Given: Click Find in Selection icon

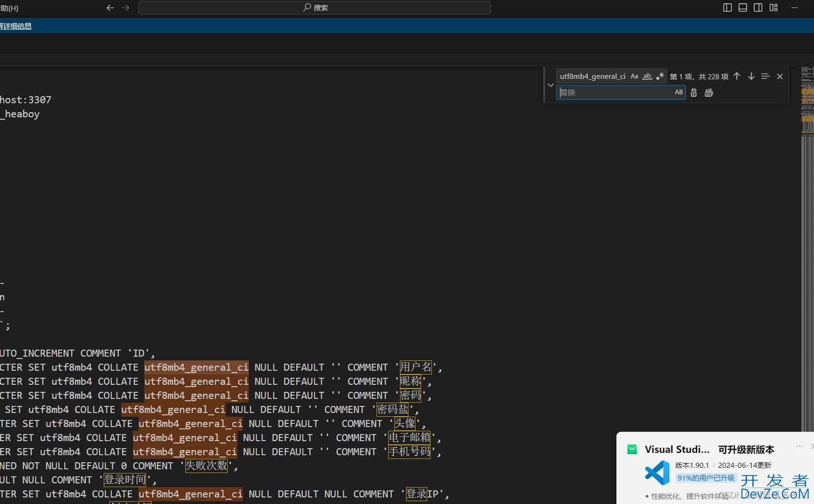Looking at the screenshot, I should (765, 76).
